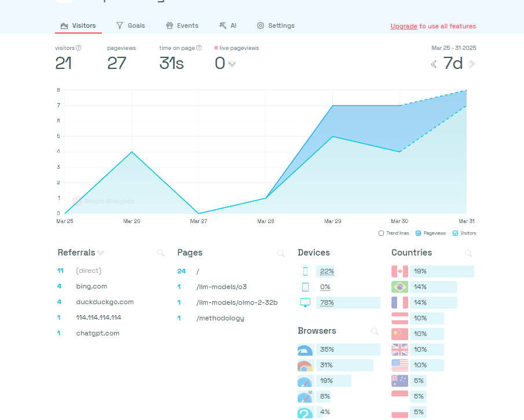Click the United States flag icon
The height and width of the screenshot is (420, 524).
[x=400, y=366]
